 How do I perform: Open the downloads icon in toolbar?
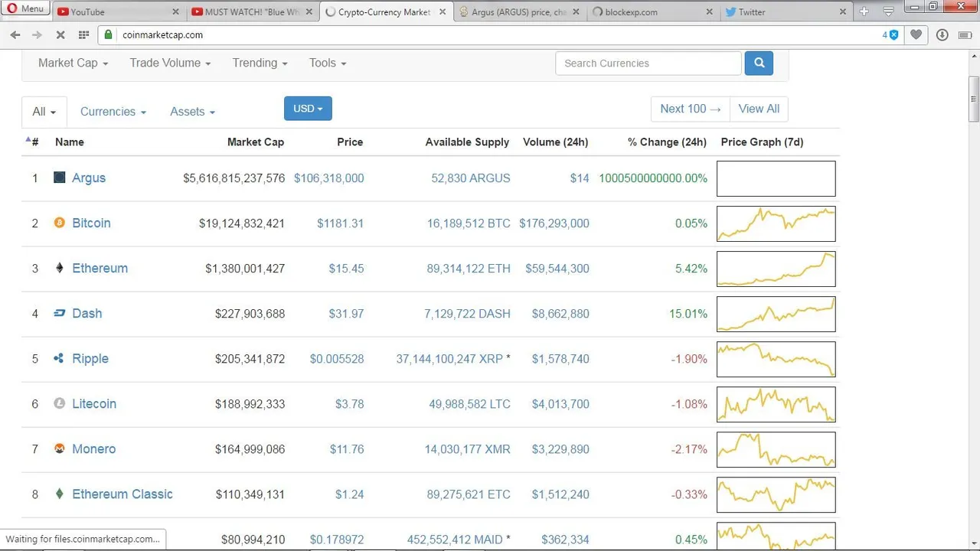tap(942, 35)
